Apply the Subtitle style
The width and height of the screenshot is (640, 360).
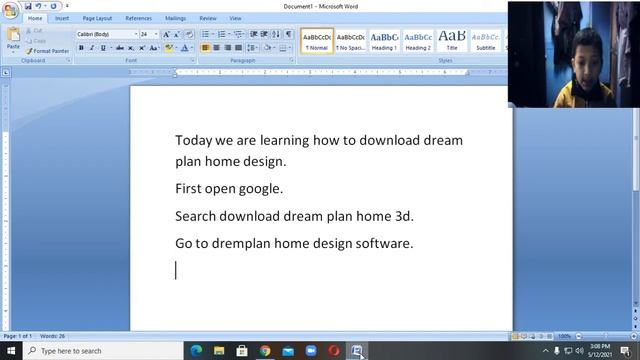[x=486, y=41]
